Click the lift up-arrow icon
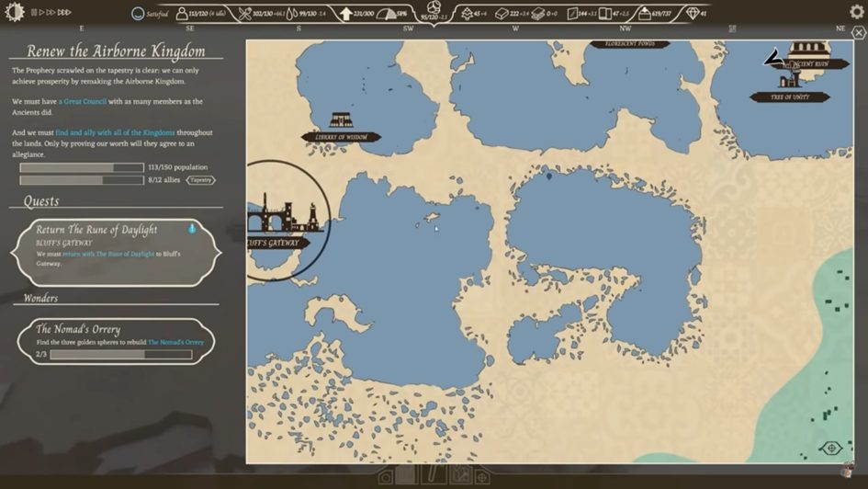Screen dimensions: 868x489 (x=346, y=13)
